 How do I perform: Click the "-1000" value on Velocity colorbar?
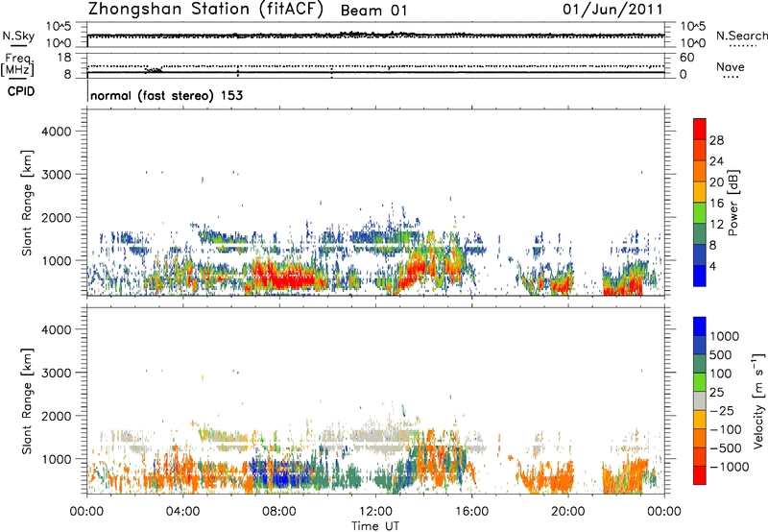click(730, 467)
